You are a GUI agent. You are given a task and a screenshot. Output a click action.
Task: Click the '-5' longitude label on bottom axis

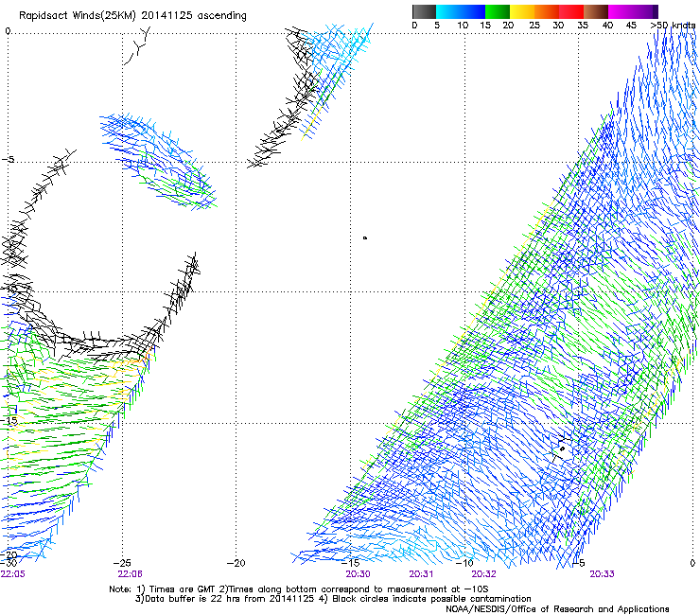pos(579,563)
